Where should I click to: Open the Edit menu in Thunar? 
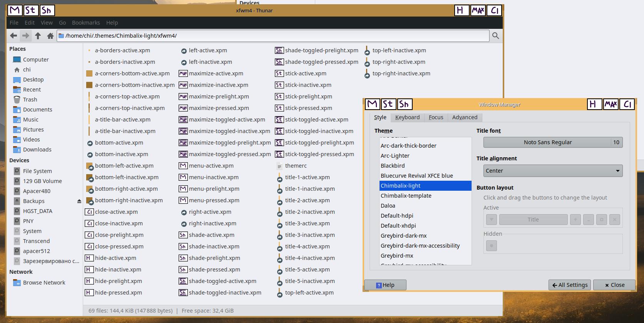[x=30, y=23]
